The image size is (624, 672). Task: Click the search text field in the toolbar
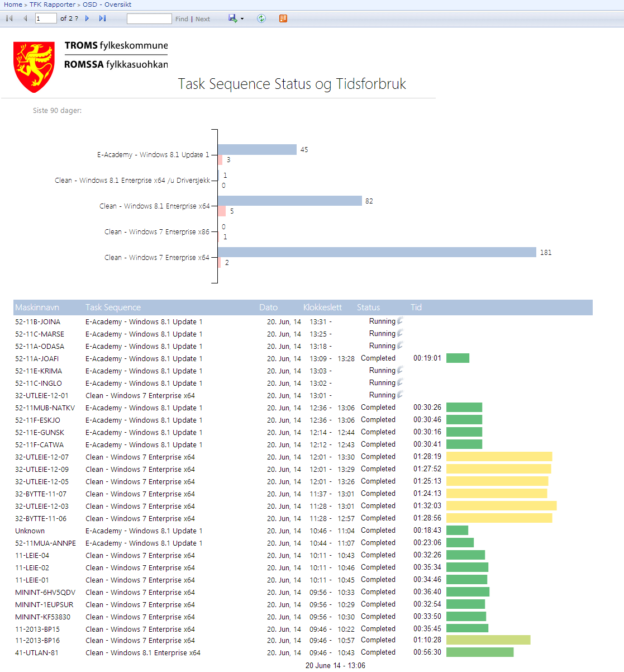pos(149,18)
